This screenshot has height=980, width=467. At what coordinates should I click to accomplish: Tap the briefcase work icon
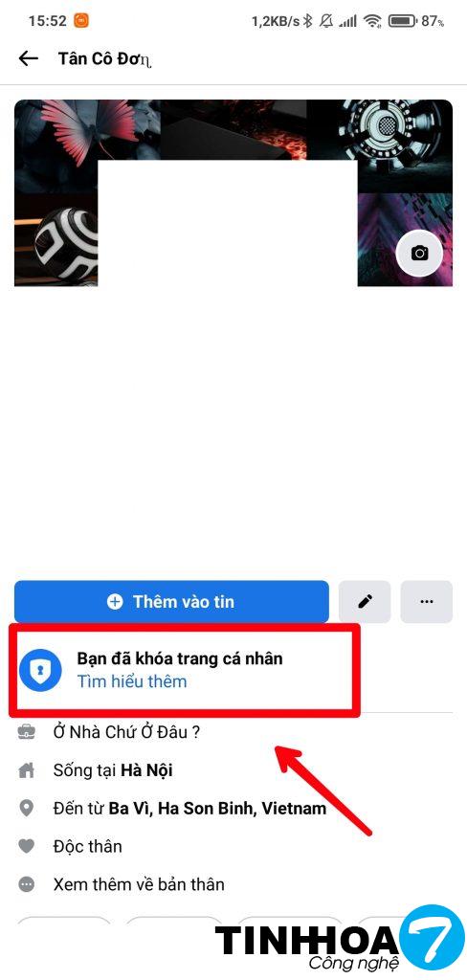pos(26,732)
